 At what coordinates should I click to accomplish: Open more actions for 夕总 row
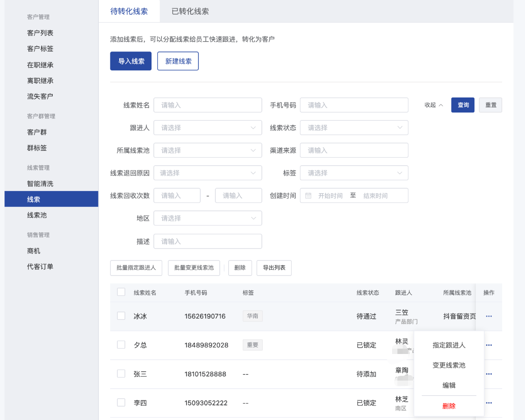(489, 345)
